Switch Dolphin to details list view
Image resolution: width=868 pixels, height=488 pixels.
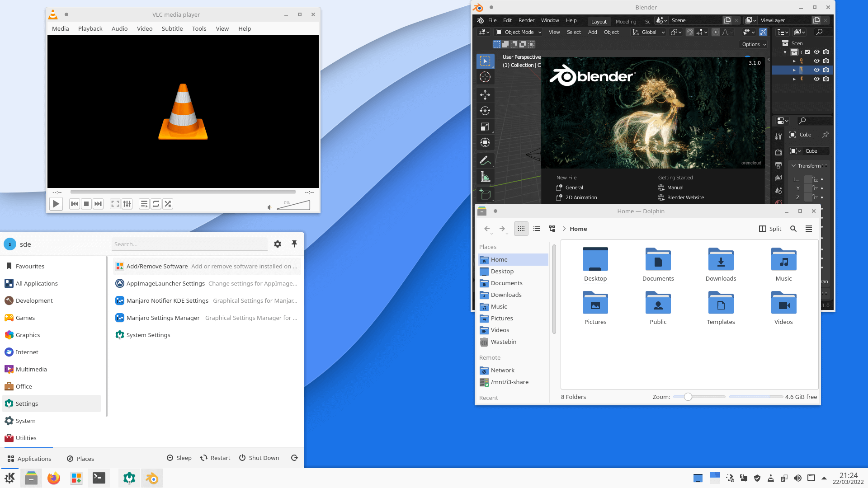[537, 229]
